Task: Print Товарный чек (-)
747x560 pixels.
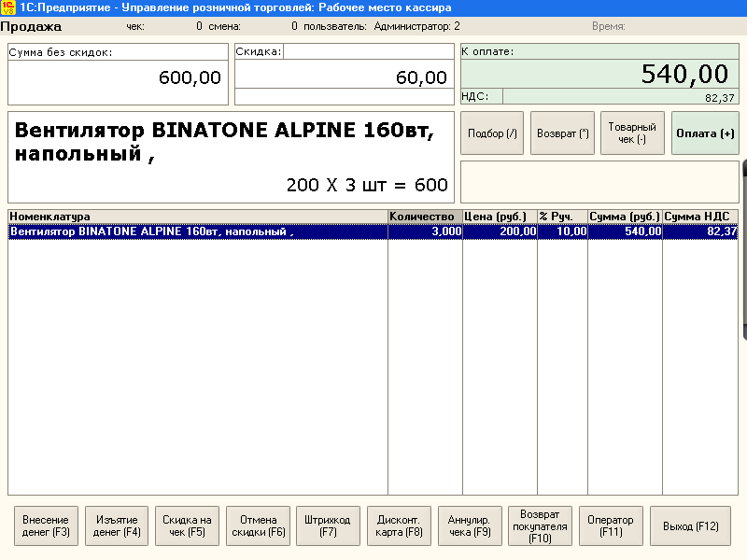Action: tap(632, 133)
